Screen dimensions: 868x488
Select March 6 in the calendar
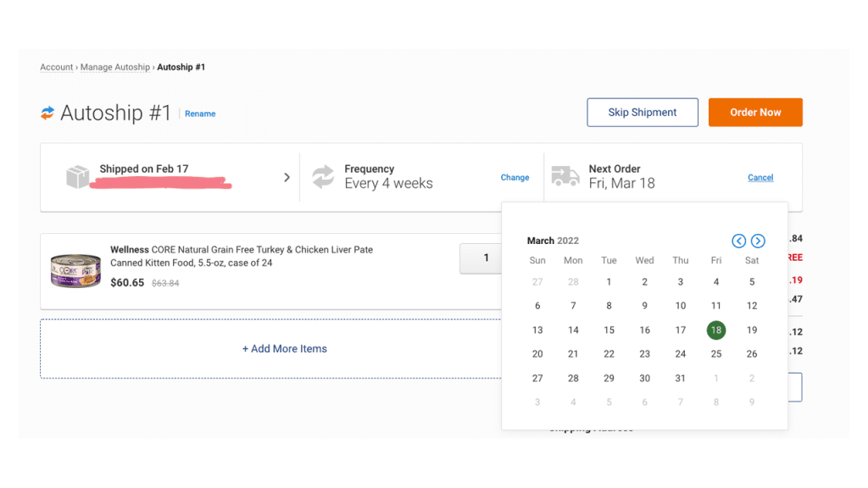(x=537, y=305)
